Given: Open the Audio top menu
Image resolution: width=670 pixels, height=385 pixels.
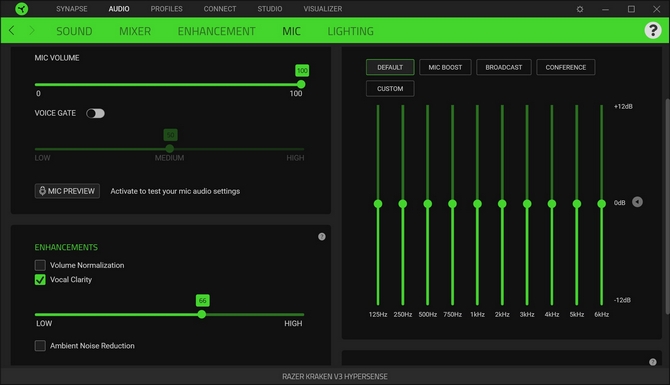Looking at the screenshot, I should (x=119, y=9).
